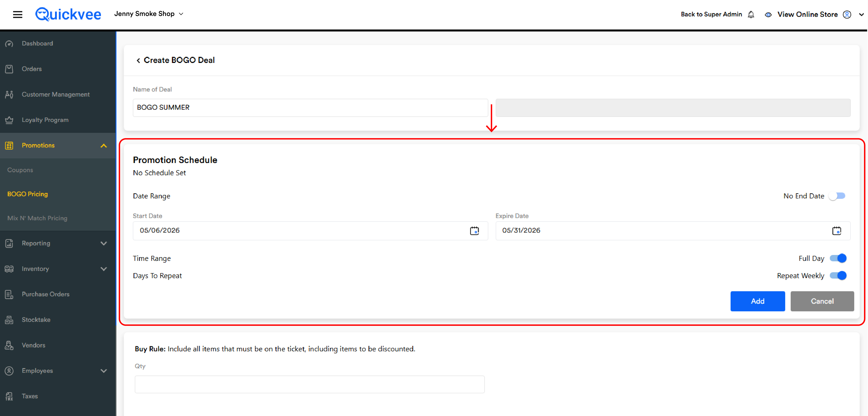Click the Inventory sidebar icon
Viewport: 868px width, 416px height.
[x=9, y=269]
